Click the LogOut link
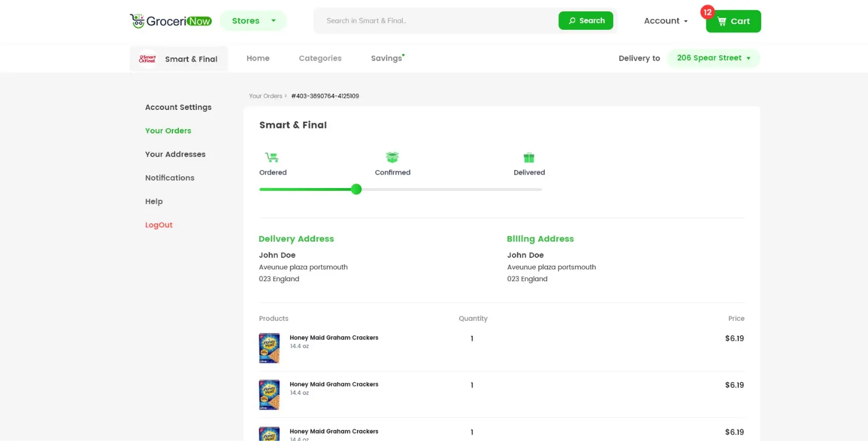The height and width of the screenshot is (441, 868). coord(159,225)
